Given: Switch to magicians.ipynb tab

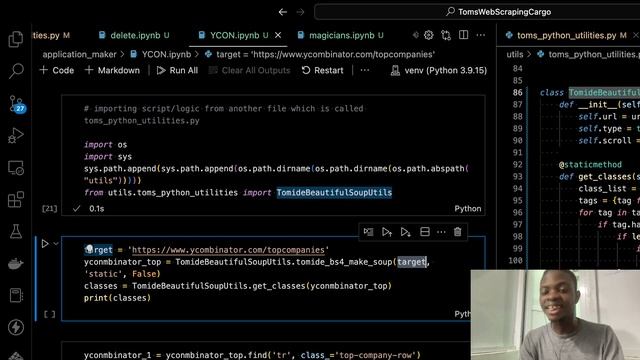Looking at the screenshot, I should [341, 36].
